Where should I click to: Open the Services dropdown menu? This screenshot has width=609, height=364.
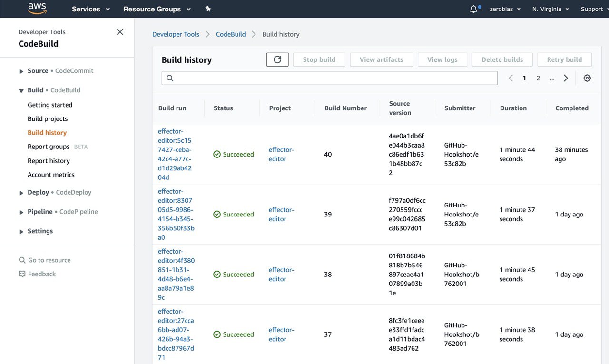(91, 9)
